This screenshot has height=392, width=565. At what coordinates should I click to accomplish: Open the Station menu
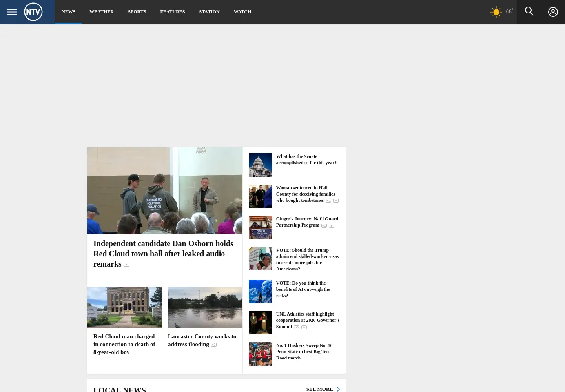coord(209,12)
